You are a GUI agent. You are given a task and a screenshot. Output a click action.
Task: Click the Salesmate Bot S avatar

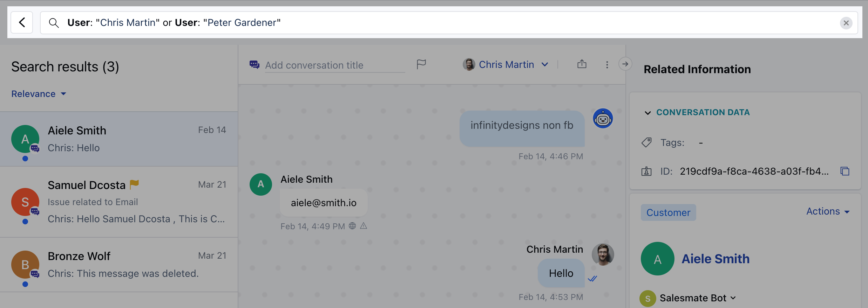pyautogui.click(x=648, y=299)
